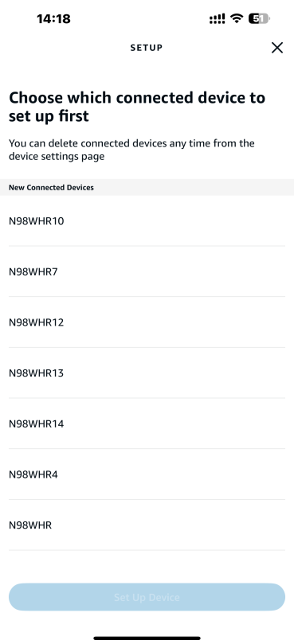Screen dimensions: 294x644
Task: Tap the Set Up Device button
Action: coord(147,597)
